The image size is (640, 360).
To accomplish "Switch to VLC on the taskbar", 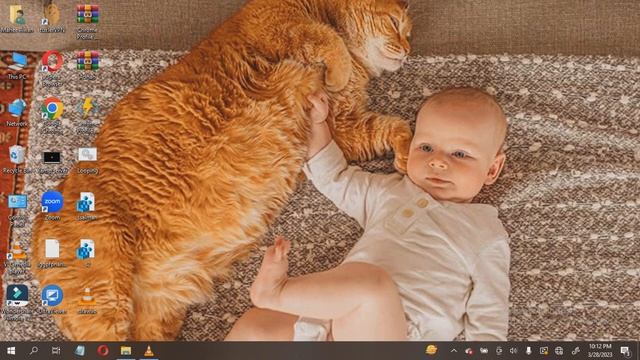I will [x=149, y=351].
